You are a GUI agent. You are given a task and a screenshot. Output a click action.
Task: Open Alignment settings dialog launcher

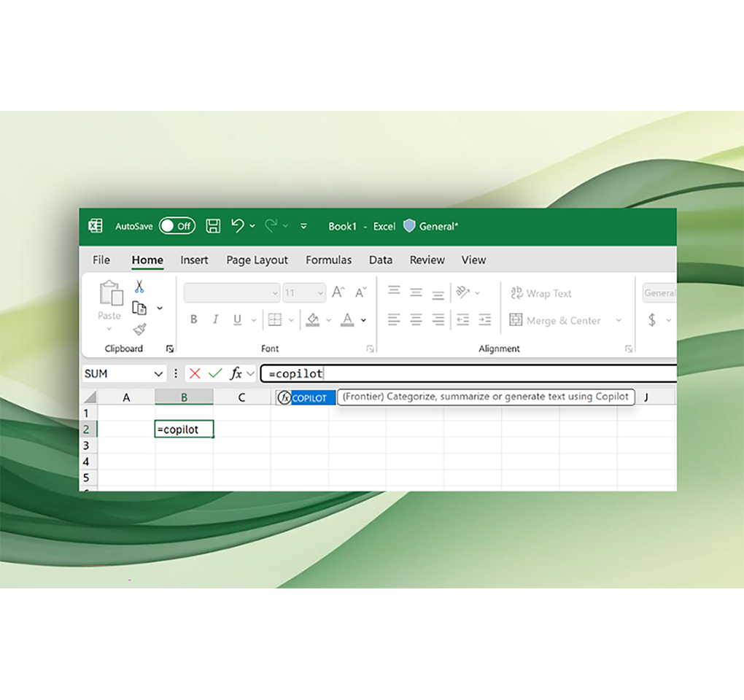[629, 349]
